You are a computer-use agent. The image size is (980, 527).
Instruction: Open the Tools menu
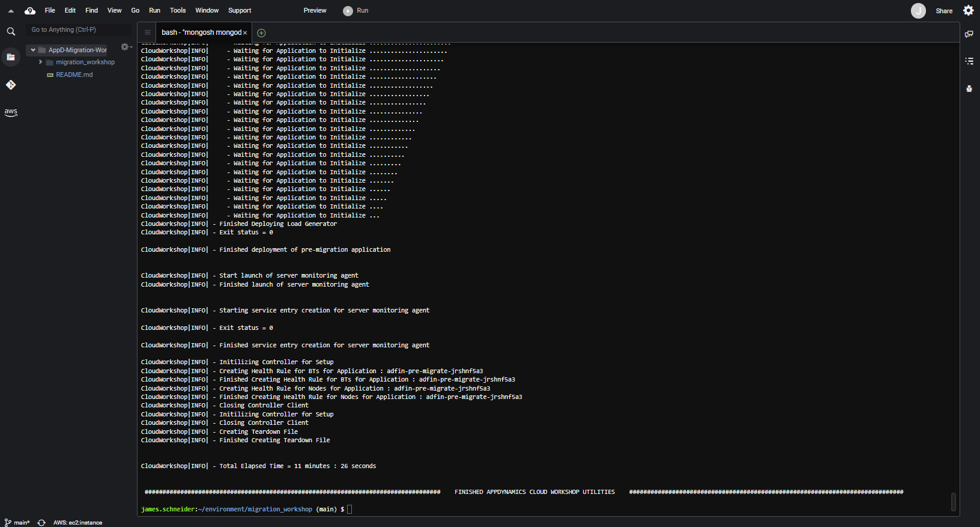pyautogui.click(x=178, y=10)
